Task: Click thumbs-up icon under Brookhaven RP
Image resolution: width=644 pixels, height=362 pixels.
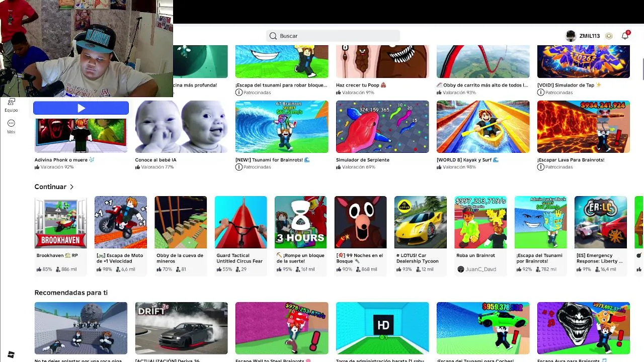Action: pyautogui.click(x=39, y=269)
